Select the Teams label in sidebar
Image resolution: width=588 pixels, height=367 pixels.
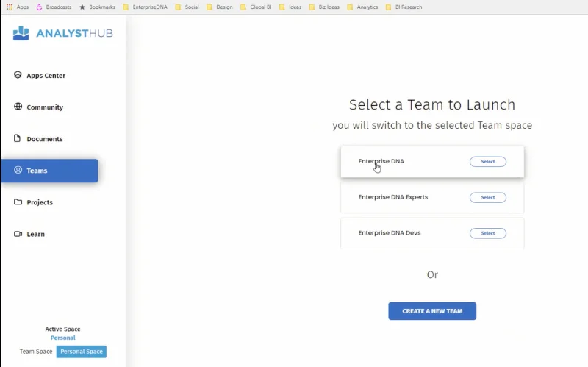tap(37, 171)
